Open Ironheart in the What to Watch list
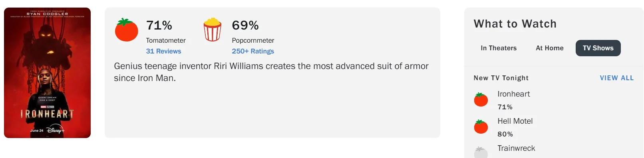 tap(514, 94)
